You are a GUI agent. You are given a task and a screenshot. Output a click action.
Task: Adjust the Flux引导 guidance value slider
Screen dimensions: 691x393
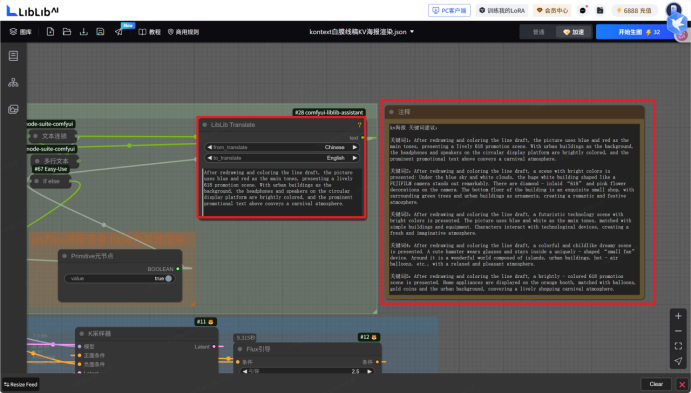(x=307, y=371)
